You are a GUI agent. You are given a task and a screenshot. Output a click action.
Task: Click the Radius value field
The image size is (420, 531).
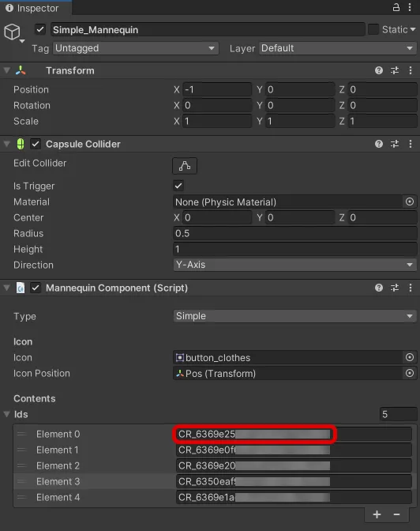coord(294,233)
